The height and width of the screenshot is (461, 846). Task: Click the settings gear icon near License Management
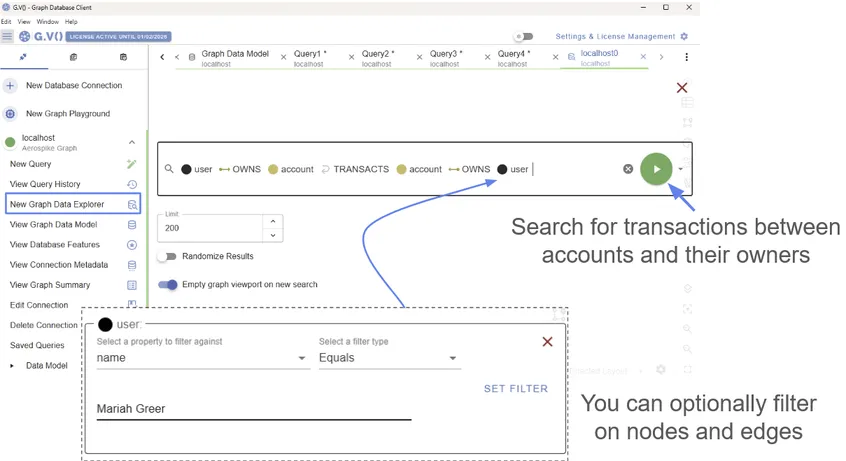click(x=684, y=36)
